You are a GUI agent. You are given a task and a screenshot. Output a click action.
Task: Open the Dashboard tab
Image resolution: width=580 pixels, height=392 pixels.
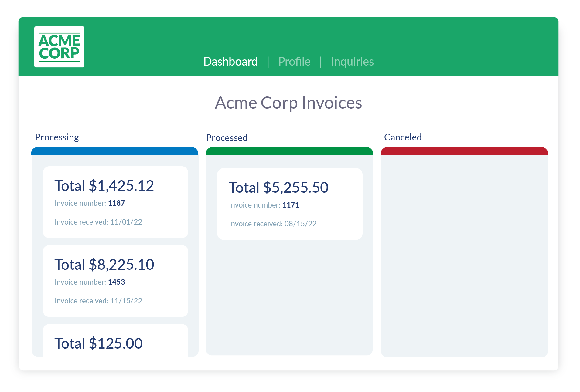click(230, 62)
